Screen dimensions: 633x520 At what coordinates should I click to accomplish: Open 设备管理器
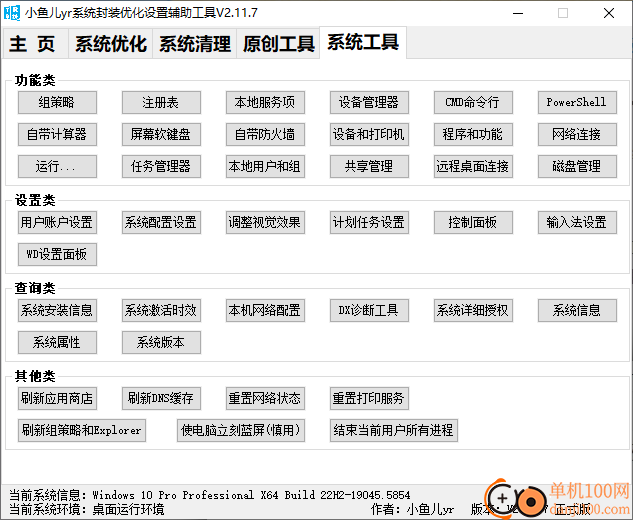[369, 103]
